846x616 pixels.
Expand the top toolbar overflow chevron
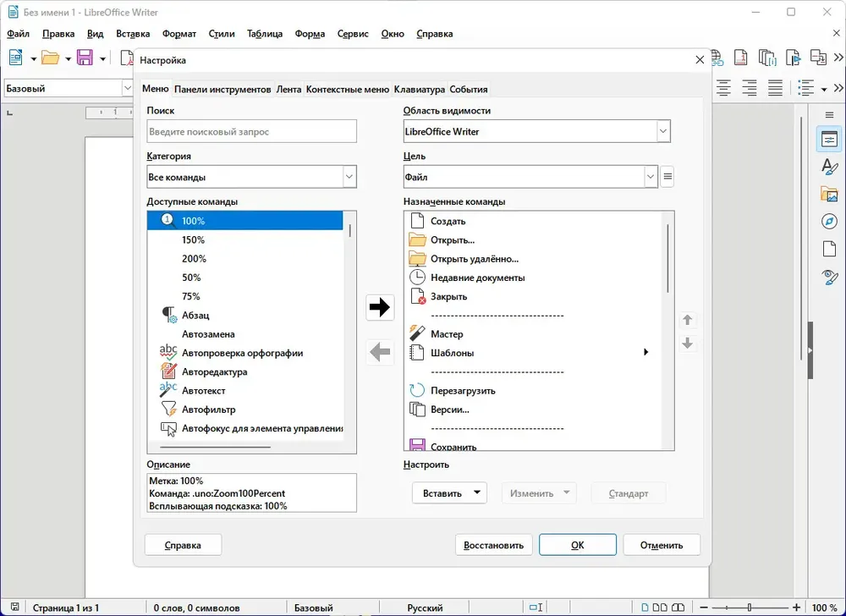pyautogui.click(x=838, y=58)
